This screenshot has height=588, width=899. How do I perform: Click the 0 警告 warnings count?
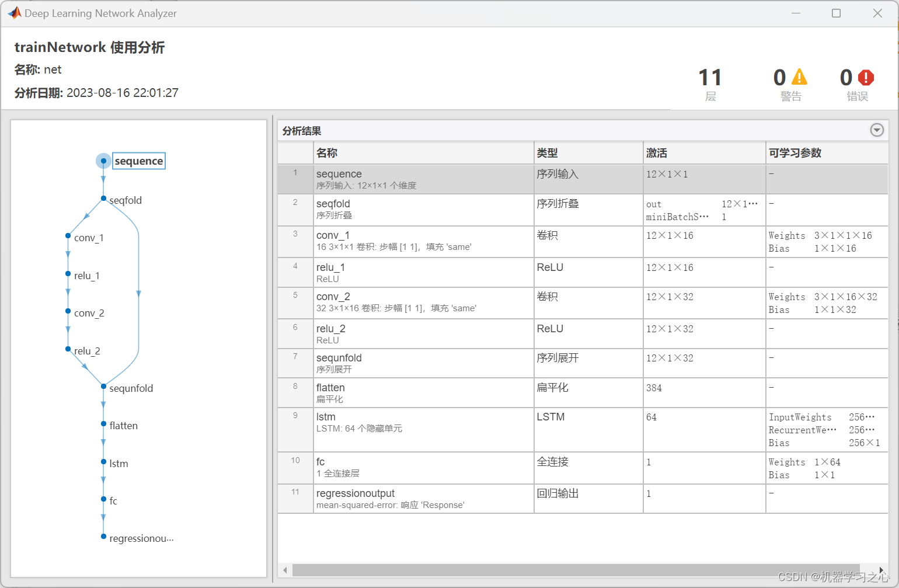tap(790, 84)
